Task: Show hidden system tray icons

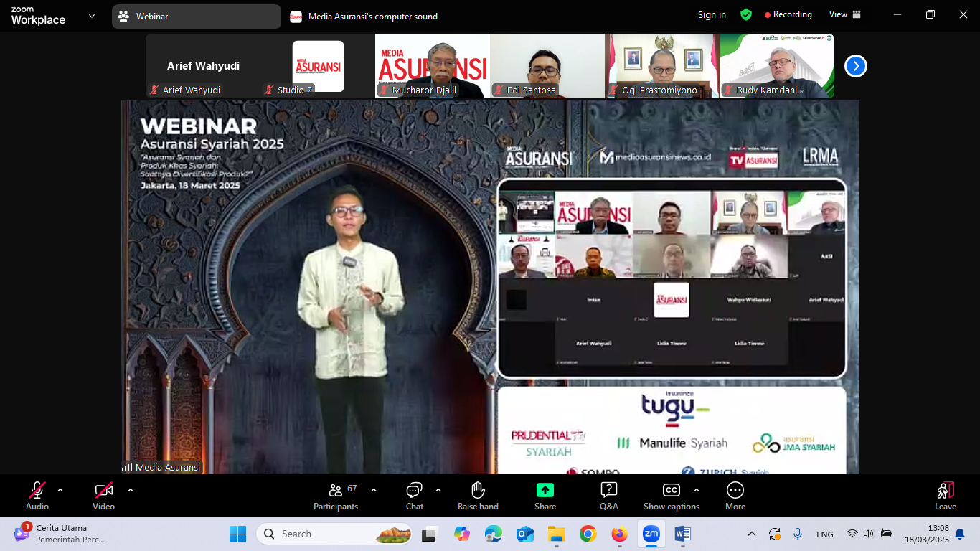Action: point(752,534)
